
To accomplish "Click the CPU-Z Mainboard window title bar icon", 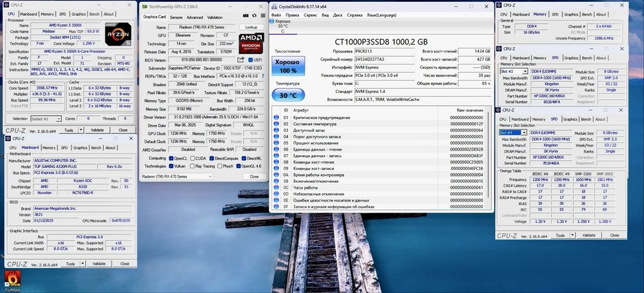I will [8, 138].
